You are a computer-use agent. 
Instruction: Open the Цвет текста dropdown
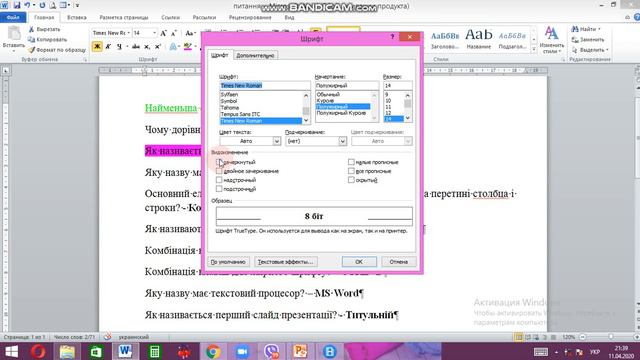click(276, 141)
